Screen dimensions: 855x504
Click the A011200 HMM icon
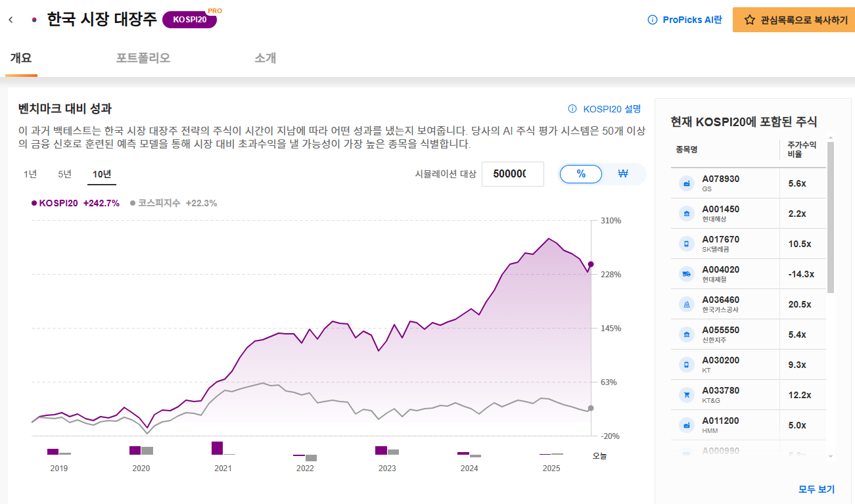tap(687, 425)
